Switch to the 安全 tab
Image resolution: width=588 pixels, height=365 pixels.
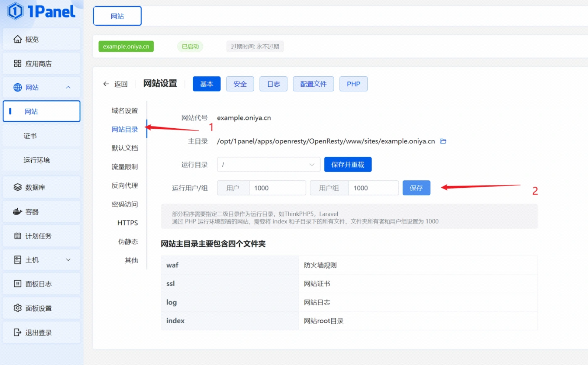(x=240, y=84)
